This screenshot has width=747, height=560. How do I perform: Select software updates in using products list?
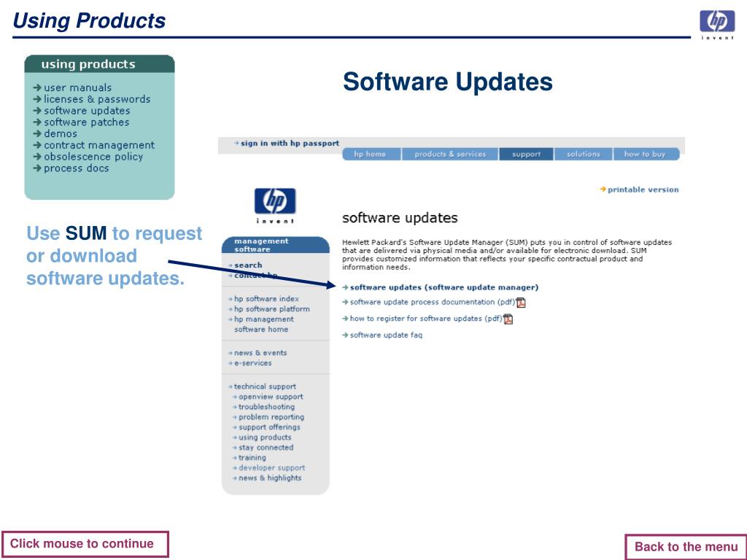(87, 111)
